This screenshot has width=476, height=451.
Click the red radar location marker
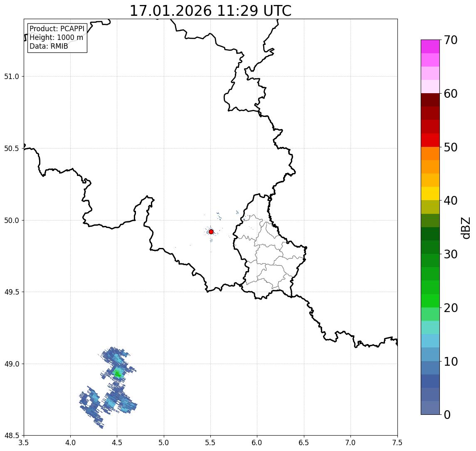coord(211,232)
